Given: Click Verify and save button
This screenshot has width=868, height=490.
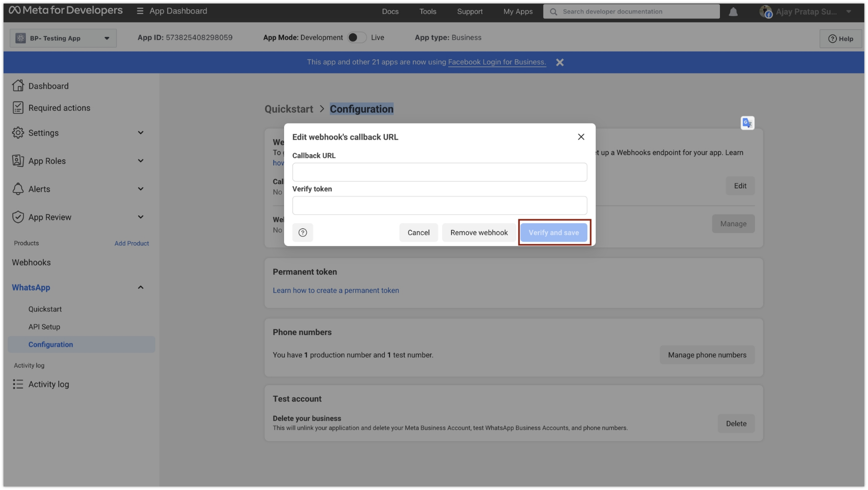Looking at the screenshot, I should pyautogui.click(x=554, y=233).
